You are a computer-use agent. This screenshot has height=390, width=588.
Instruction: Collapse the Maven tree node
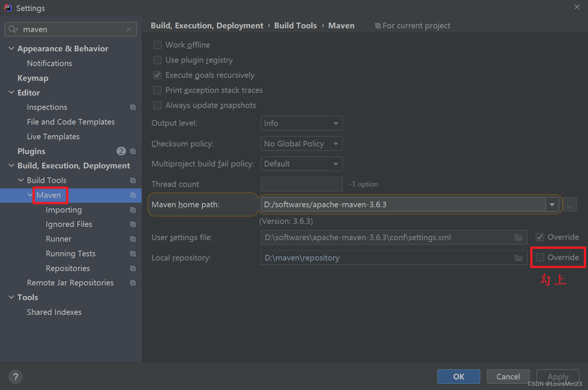point(30,195)
